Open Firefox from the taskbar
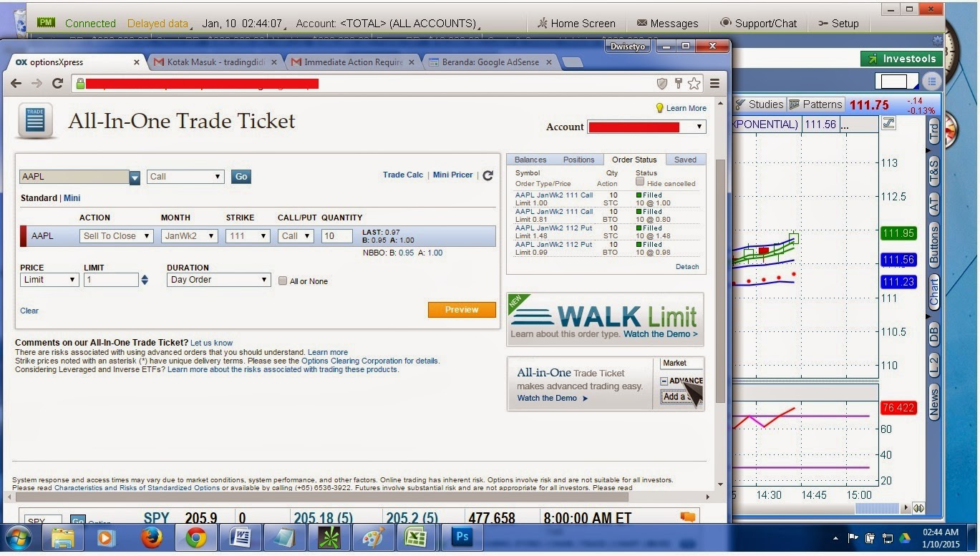This screenshot has height=556, width=980. (150, 538)
